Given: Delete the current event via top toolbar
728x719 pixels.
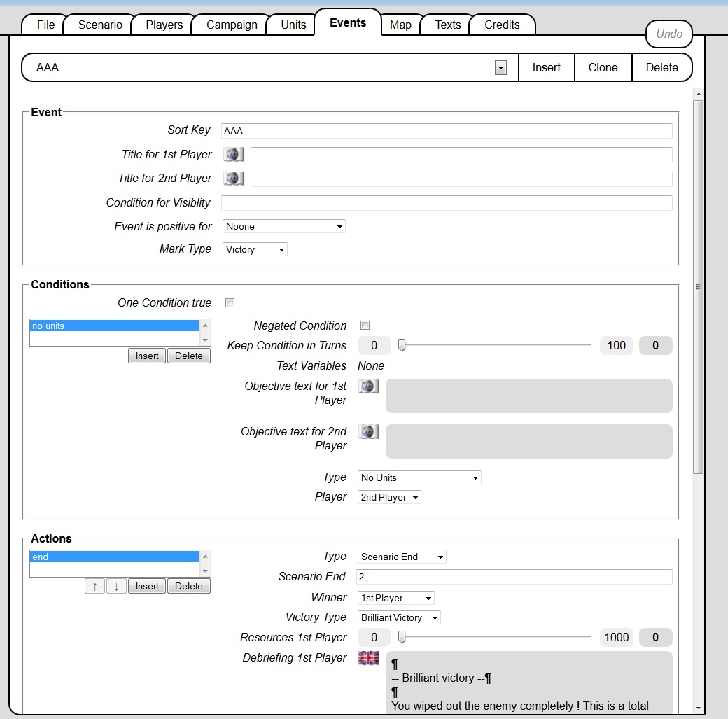Looking at the screenshot, I should [x=661, y=67].
